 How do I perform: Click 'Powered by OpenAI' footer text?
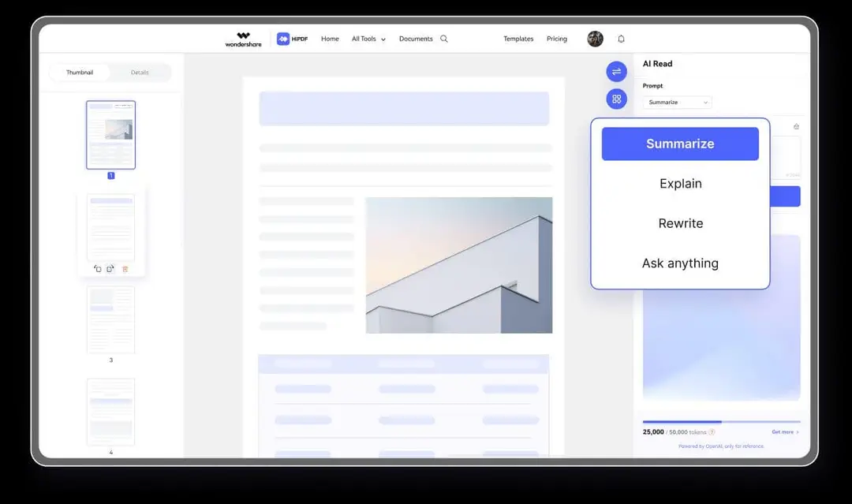point(721,446)
